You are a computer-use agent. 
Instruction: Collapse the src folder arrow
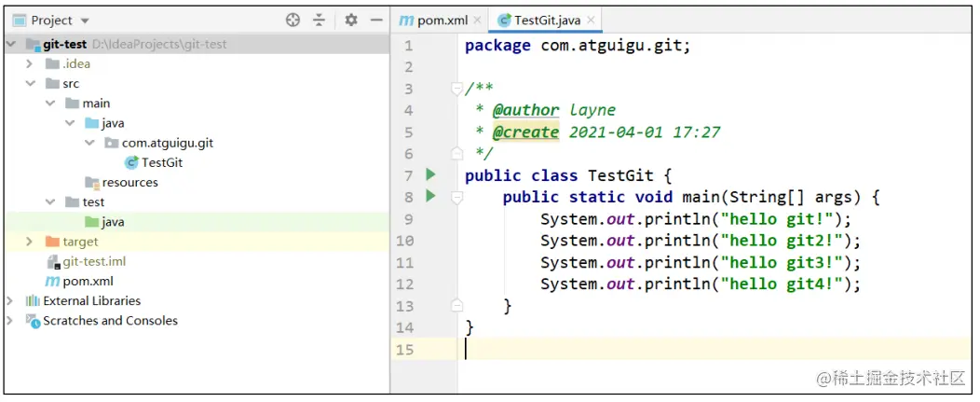(x=30, y=84)
